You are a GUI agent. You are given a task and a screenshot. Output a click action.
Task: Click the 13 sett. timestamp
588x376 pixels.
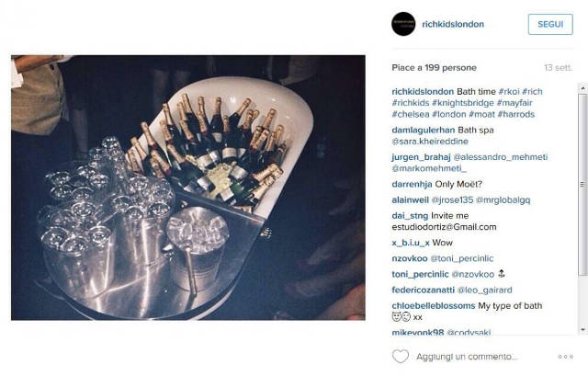coord(558,68)
